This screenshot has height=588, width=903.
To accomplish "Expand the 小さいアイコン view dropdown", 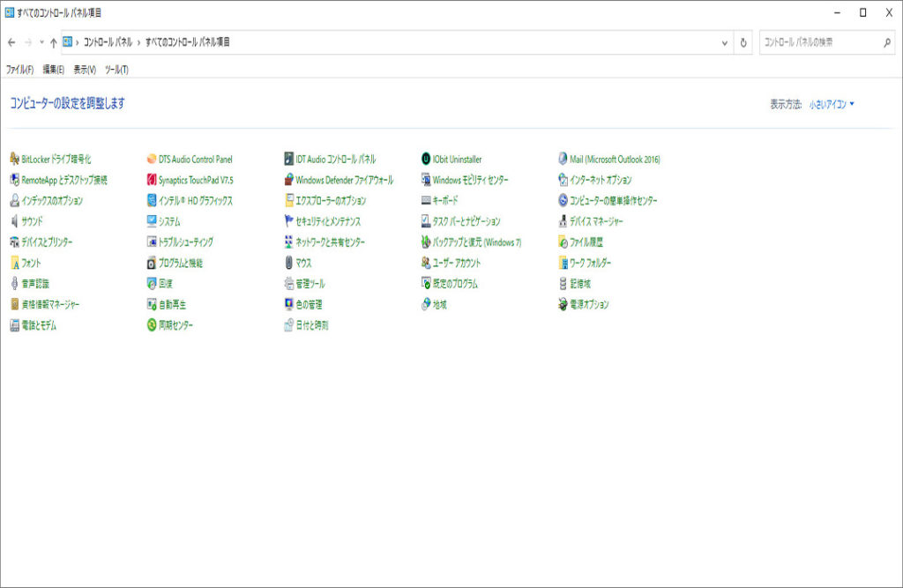I will [x=832, y=104].
